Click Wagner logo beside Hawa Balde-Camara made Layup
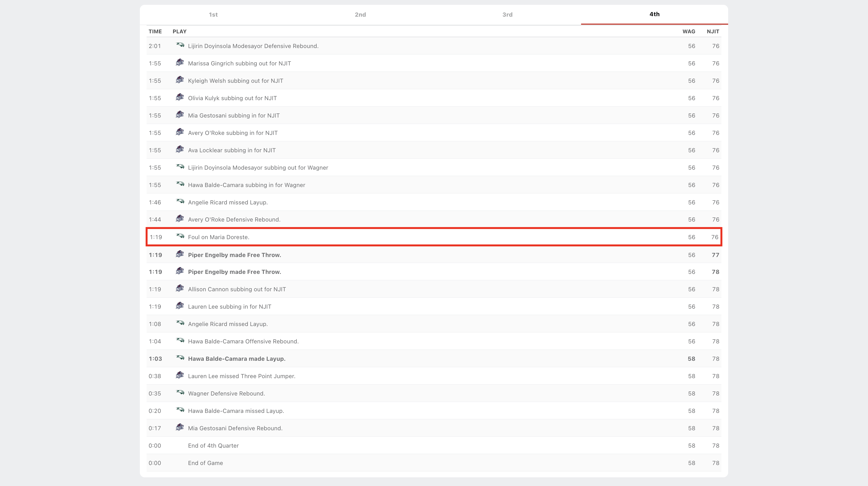Viewport: 868px width, 486px height. (180, 358)
